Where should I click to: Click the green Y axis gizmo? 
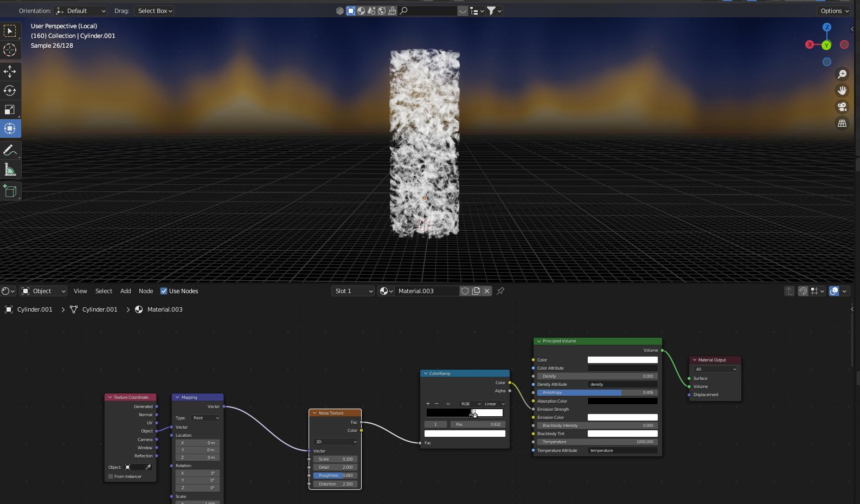pyautogui.click(x=826, y=45)
